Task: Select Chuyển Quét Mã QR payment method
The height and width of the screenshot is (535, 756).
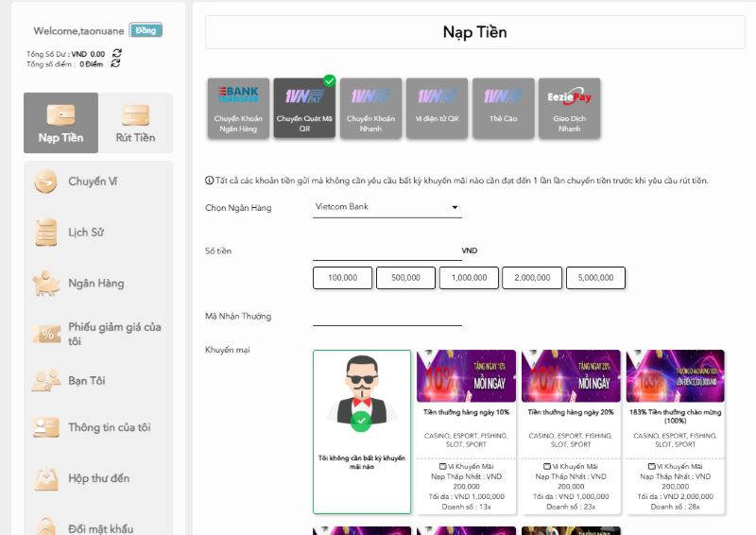Action: (304, 108)
